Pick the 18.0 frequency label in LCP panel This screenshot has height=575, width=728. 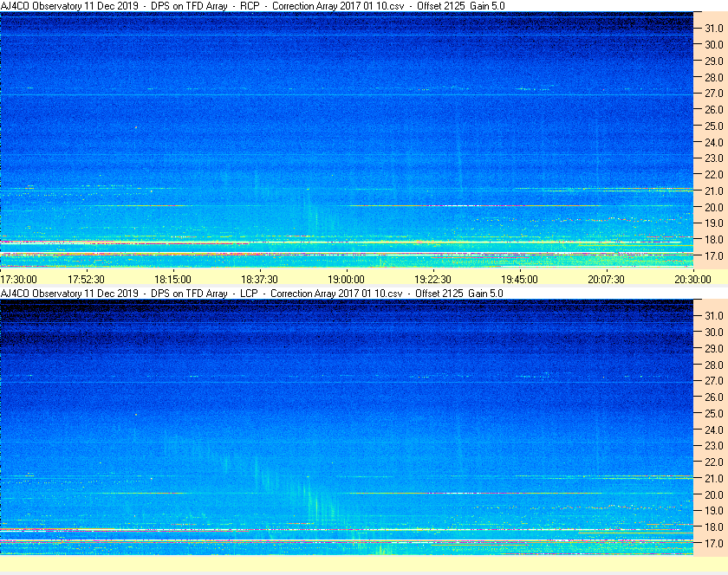click(x=714, y=527)
